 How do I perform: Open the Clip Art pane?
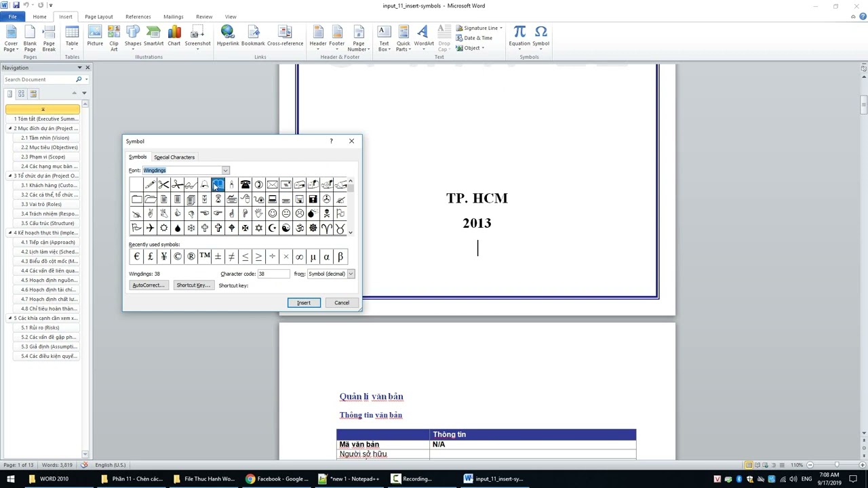(x=114, y=39)
